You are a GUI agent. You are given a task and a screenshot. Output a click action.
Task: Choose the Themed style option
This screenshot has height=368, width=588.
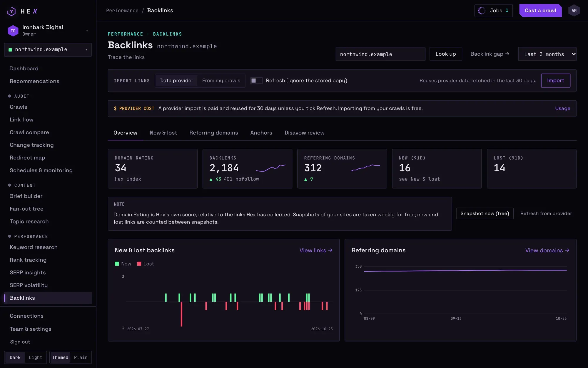tap(60, 357)
